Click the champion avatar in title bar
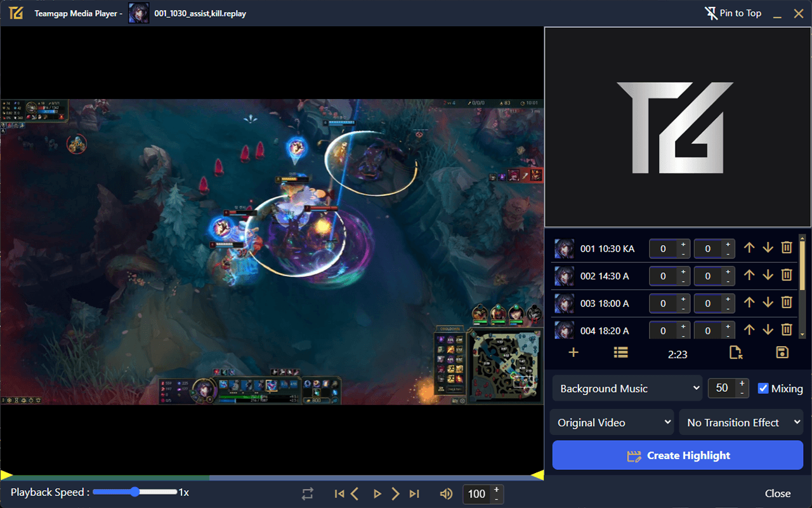Screen dimensions: 812x508 tap(139, 13)
